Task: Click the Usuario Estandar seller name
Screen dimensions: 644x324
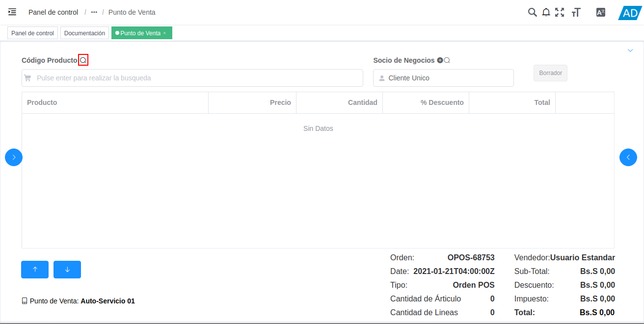Action: click(x=583, y=257)
